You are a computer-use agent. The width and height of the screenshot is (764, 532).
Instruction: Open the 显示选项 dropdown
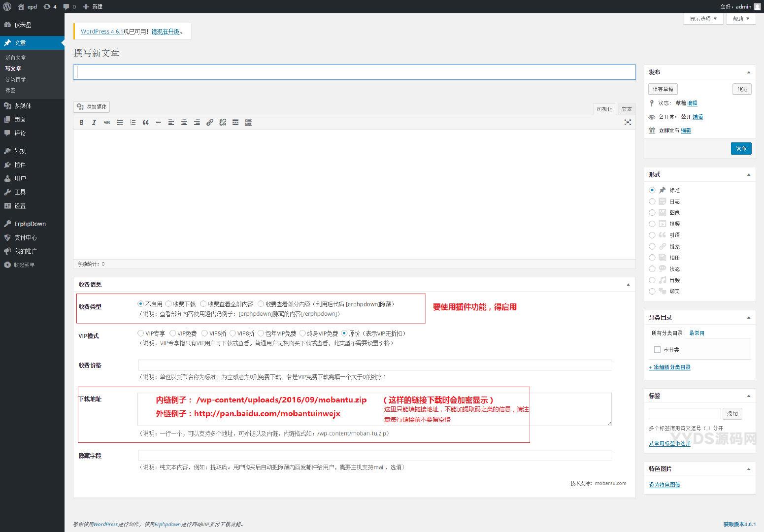pos(703,19)
